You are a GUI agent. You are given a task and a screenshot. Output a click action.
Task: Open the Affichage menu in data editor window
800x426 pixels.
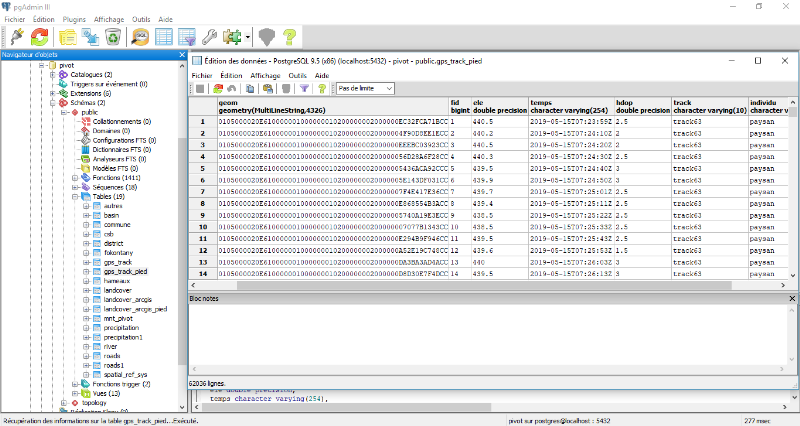[265, 75]
